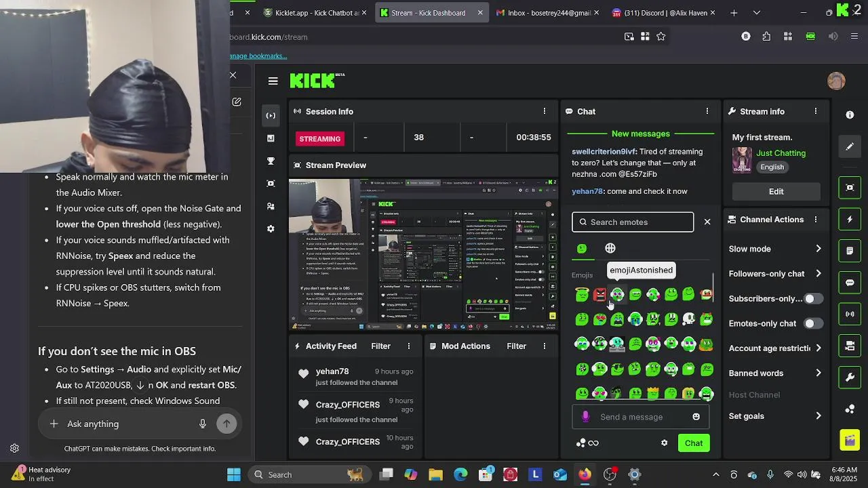Open chat settings gear beside Chat button
The width and height of the screenshot is (868, 488).
click(x=664, y=443)
